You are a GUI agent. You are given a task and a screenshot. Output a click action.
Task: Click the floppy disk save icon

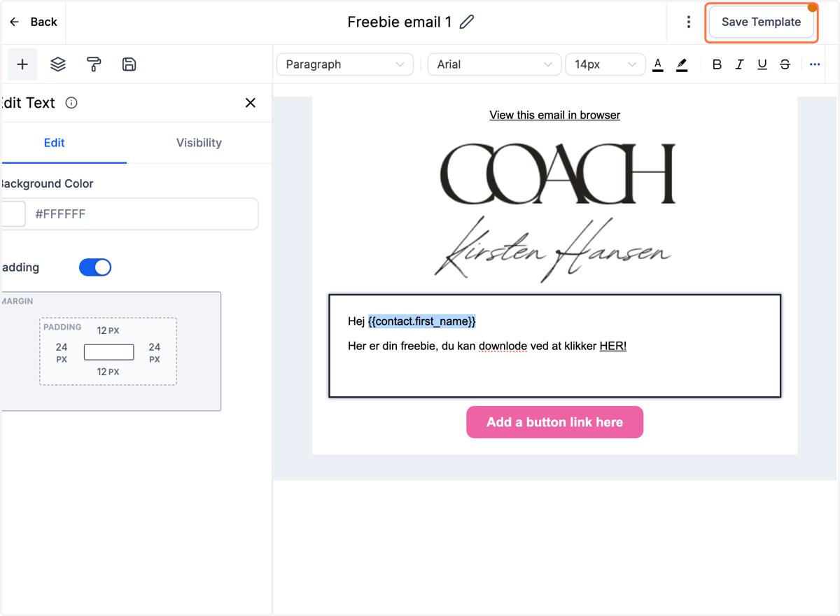tap(129, 64)
